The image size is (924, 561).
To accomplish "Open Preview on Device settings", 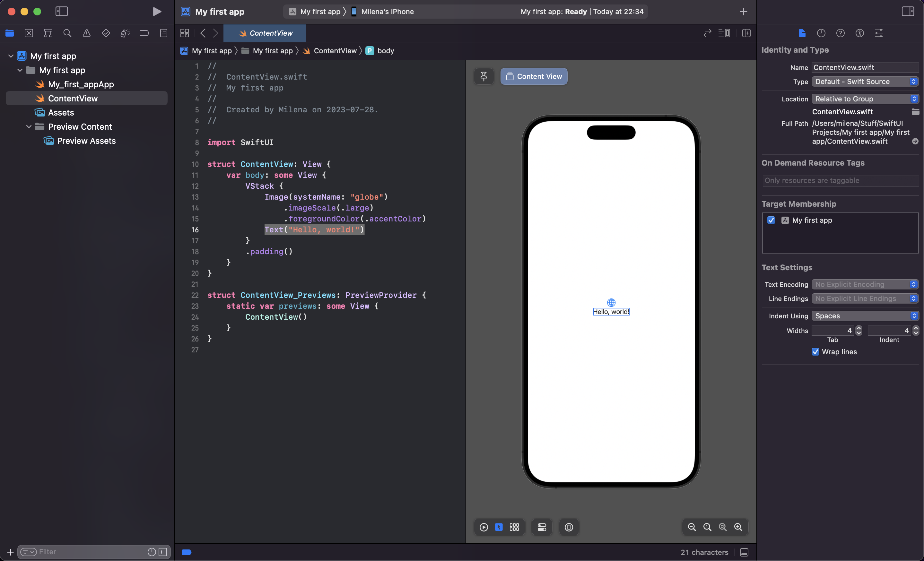I will 569,527.
